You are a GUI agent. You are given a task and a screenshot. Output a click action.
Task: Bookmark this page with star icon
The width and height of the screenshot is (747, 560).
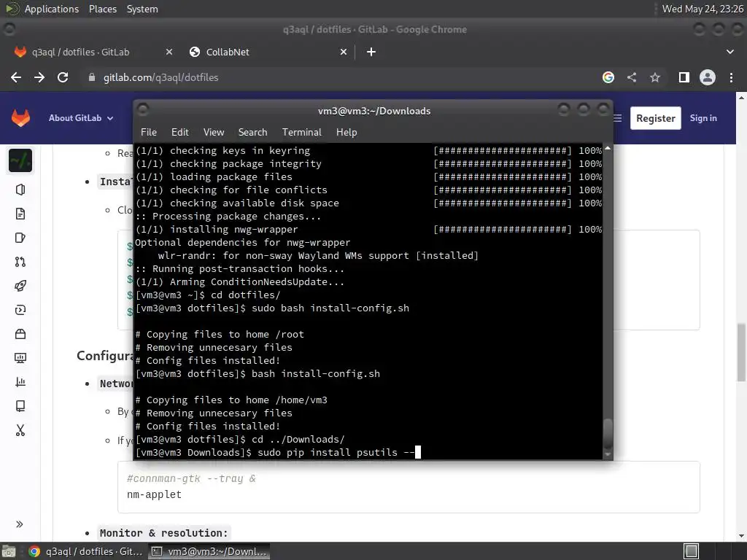point(655,77)
